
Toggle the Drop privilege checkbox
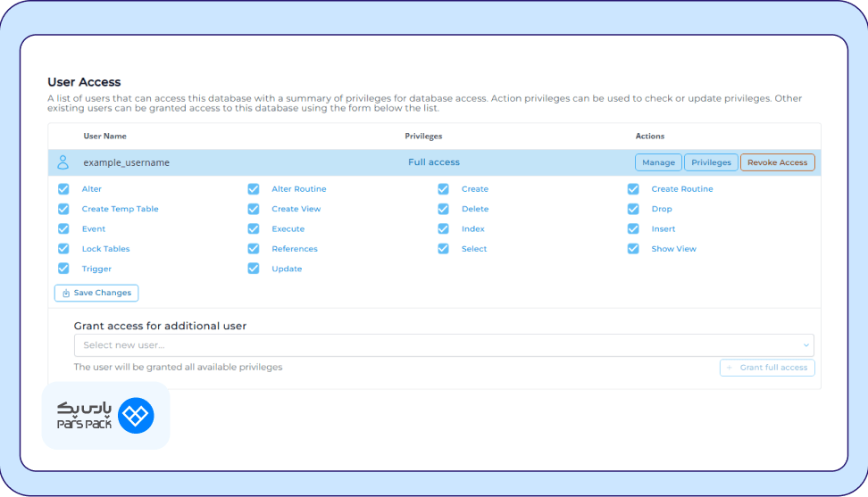tap(633, 209)
